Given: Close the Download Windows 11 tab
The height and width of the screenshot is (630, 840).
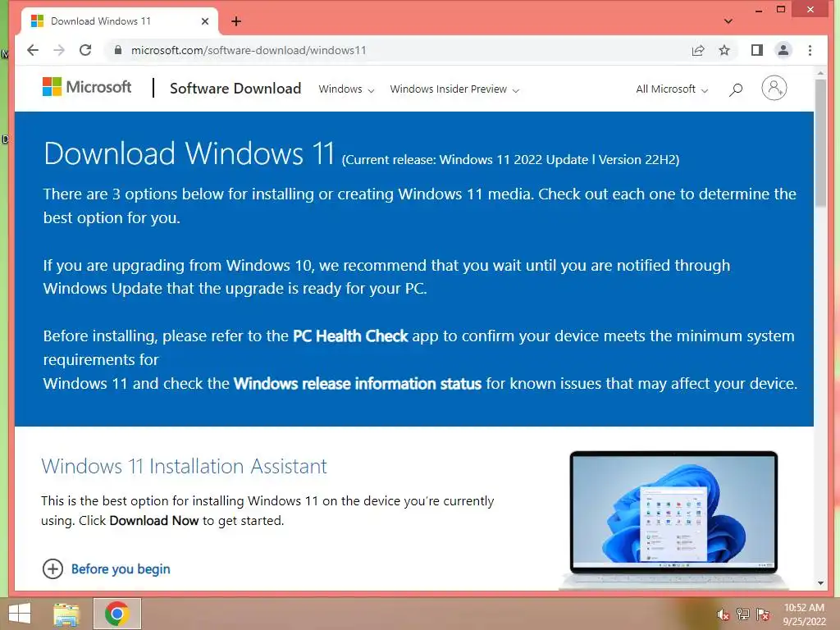Looking at the screenshot, I should tap(204, 21).
